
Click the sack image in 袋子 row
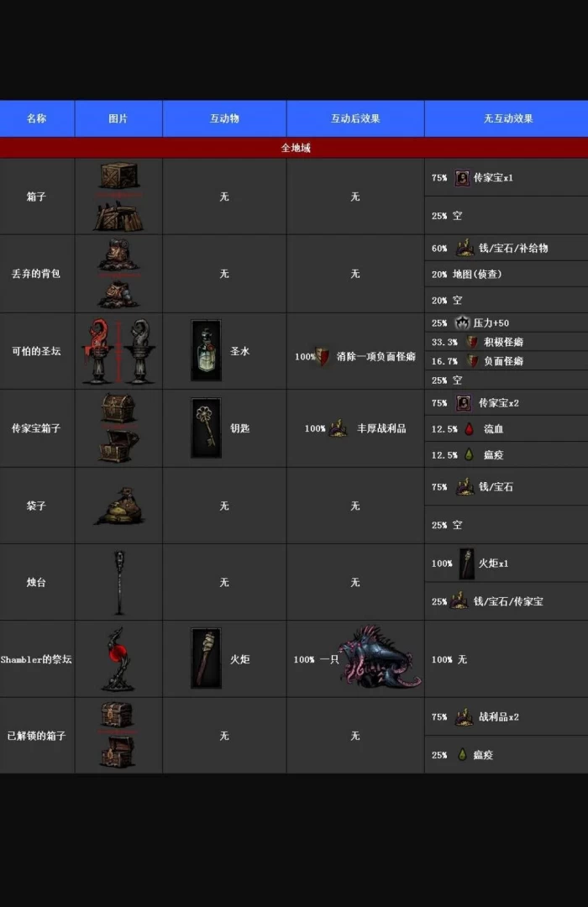click(118, 506)
